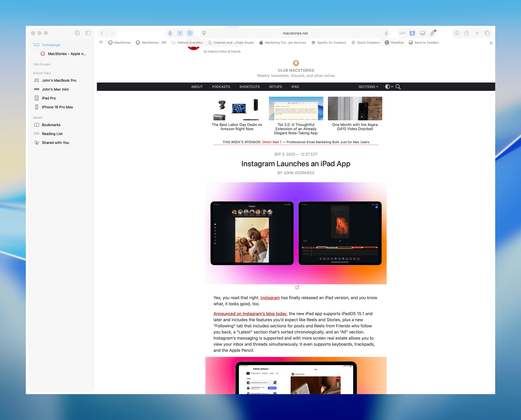Follow the Announced on Instagram's blog today link
This screenshot has width=521, height=420.
pos(250,314)
